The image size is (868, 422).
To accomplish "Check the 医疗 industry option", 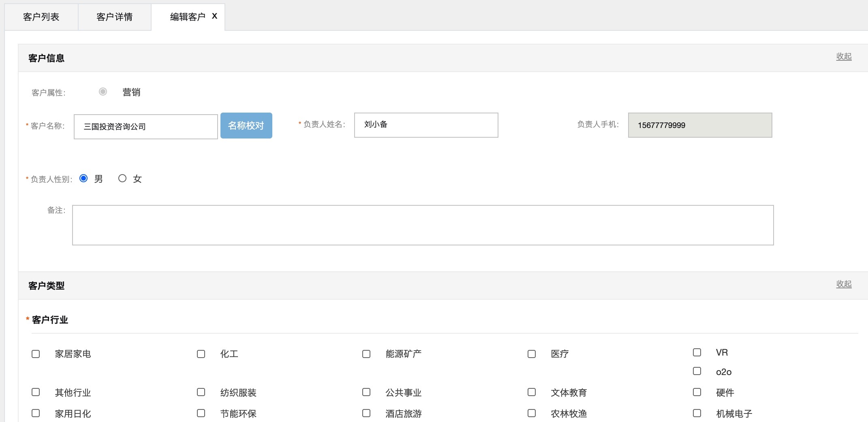I will click(532, 354).
